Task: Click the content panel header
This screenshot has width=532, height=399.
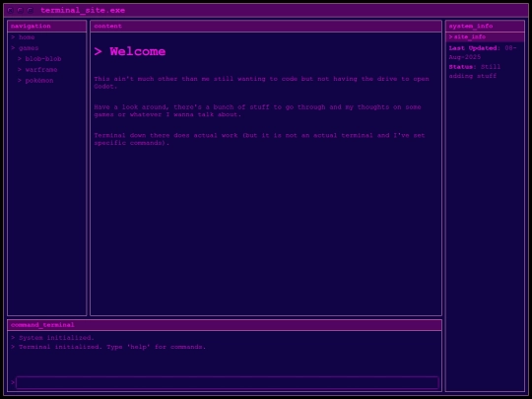Action: (x=266, y=27)
